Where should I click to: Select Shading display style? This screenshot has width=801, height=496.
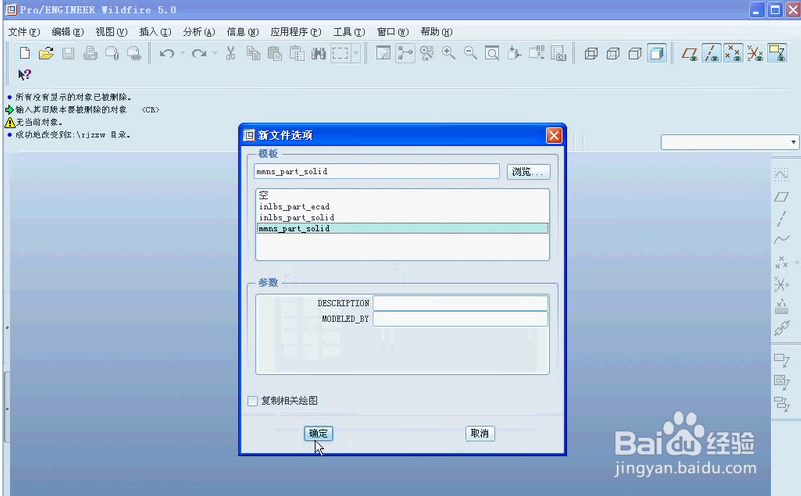click(657, 53)
